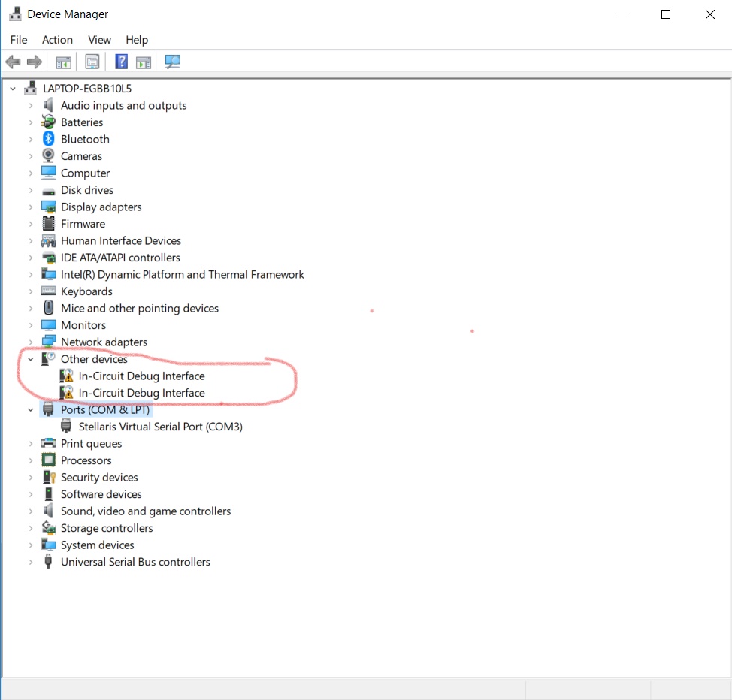This screenshot has height=700, width=732.
Task: Select Stellaris Virtual Serial Port (COM3) text
Action: 161,427
